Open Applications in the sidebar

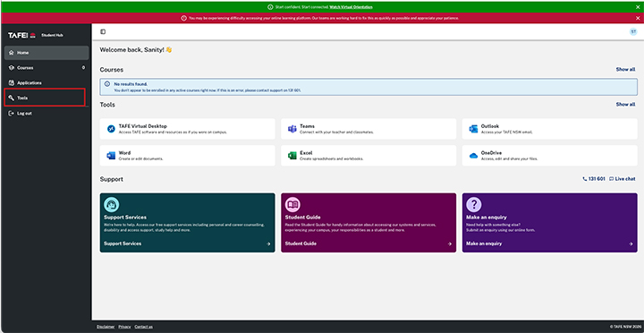(47, 82)
